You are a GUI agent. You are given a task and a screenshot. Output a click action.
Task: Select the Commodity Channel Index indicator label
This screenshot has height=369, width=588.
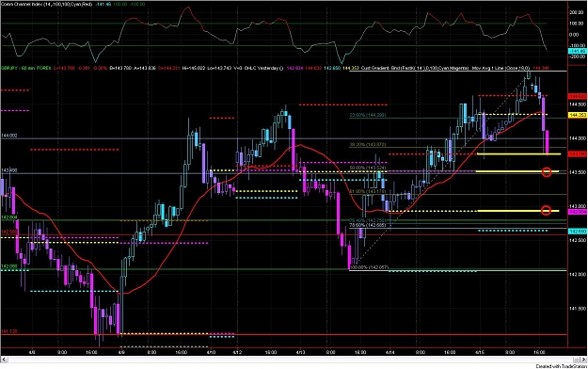click(46, 4)
